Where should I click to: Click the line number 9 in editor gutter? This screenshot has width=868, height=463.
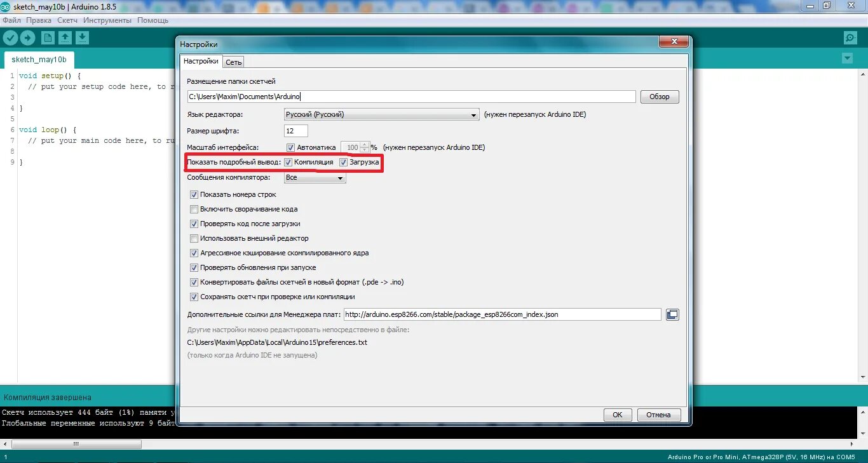click(x=12, y=162)
